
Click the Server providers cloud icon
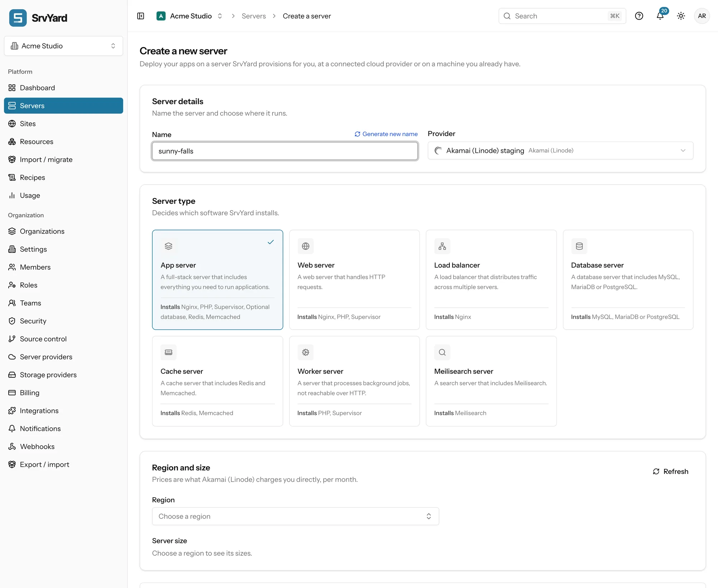pos(12,357)
